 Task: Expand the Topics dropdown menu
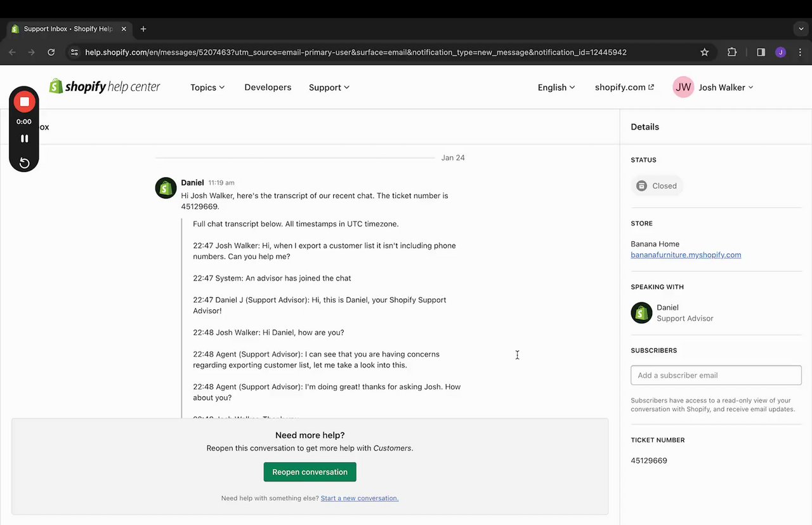coord(207,88)
